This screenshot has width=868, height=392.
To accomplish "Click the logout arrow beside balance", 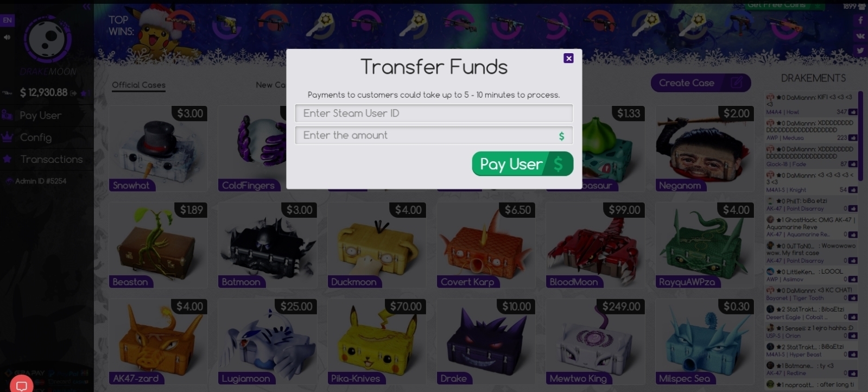I will point(73,93).
